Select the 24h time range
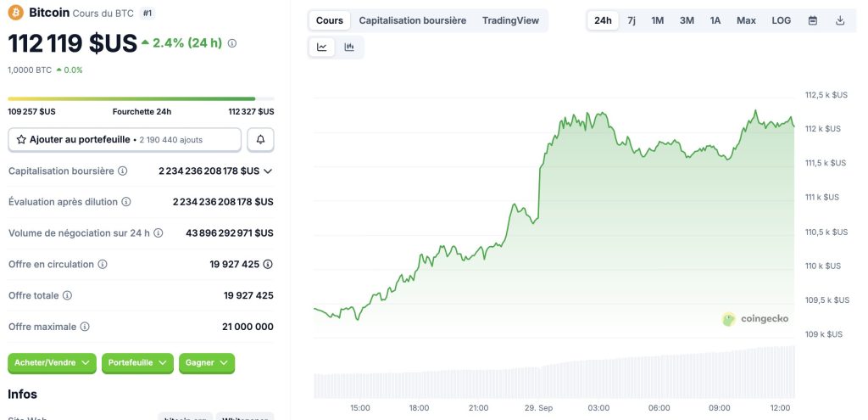Image resolution: width=868 pixels, height=420 pixels. click(603, 20)
